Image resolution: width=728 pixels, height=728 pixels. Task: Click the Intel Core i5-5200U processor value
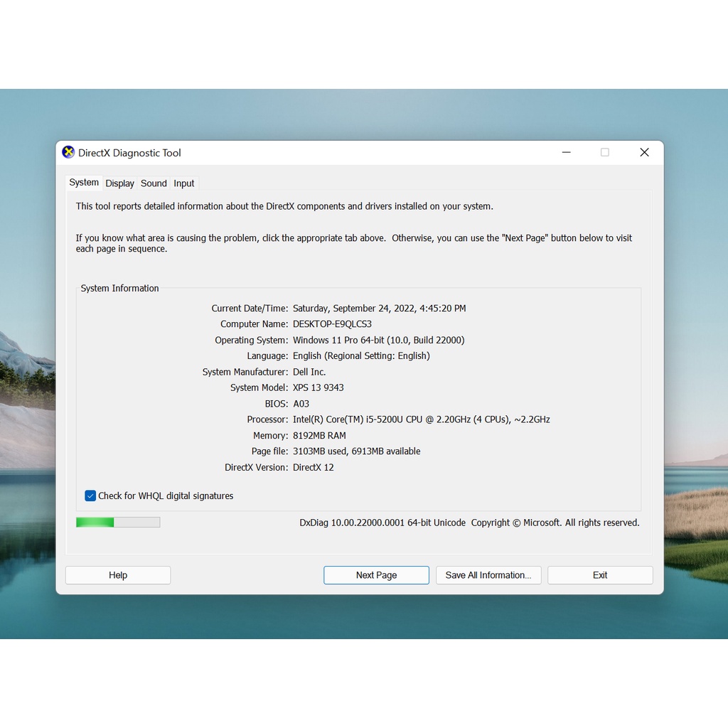tap(422, 419)
